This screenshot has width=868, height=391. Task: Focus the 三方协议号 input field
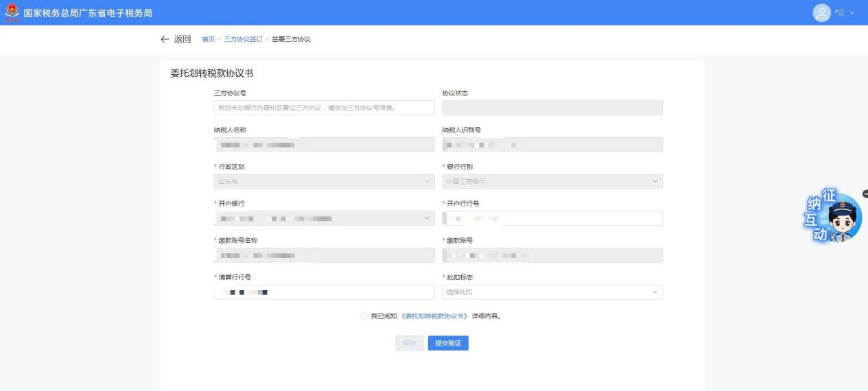(324, 108)
